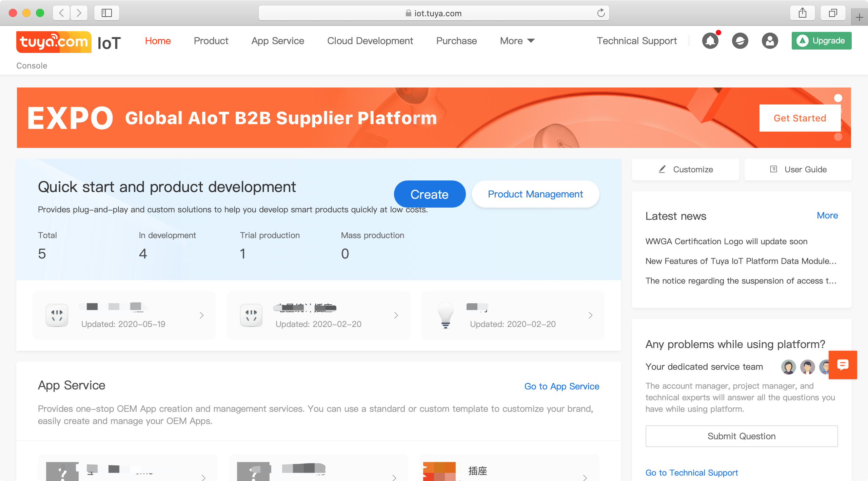Click the globe language icon in header
Image resolution: width=868 pixels, height=481 pixels.
tap(740, 41)
